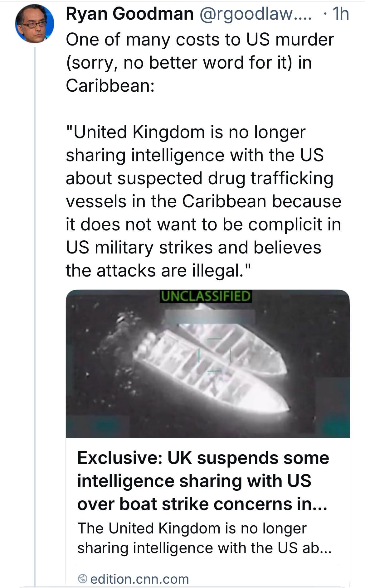Image resolution: width=365 pixels, height=588 pixels.
Task: Click the headline line 'over boat strike concerns in...'
Action: pos(202,504)
